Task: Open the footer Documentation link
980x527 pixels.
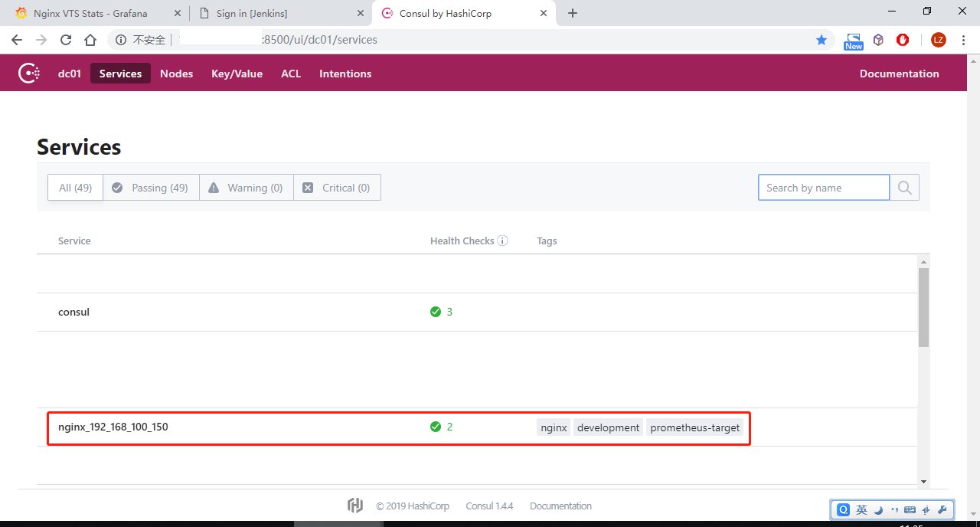Action: 560,506
